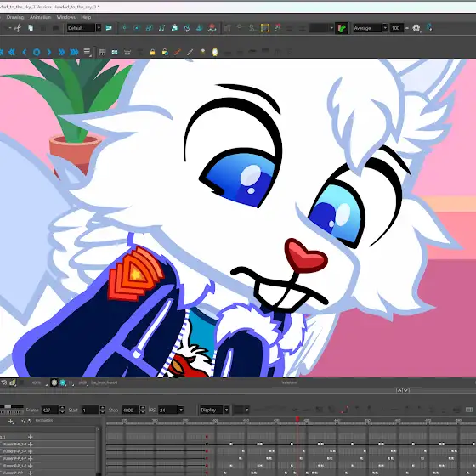
Task: Click the Frame field stepper arrows
Action: click(x=62, y=410)
